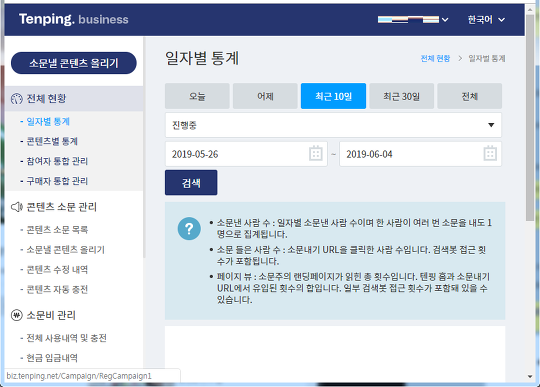Select the 오늘 tab

pos(197,96)
